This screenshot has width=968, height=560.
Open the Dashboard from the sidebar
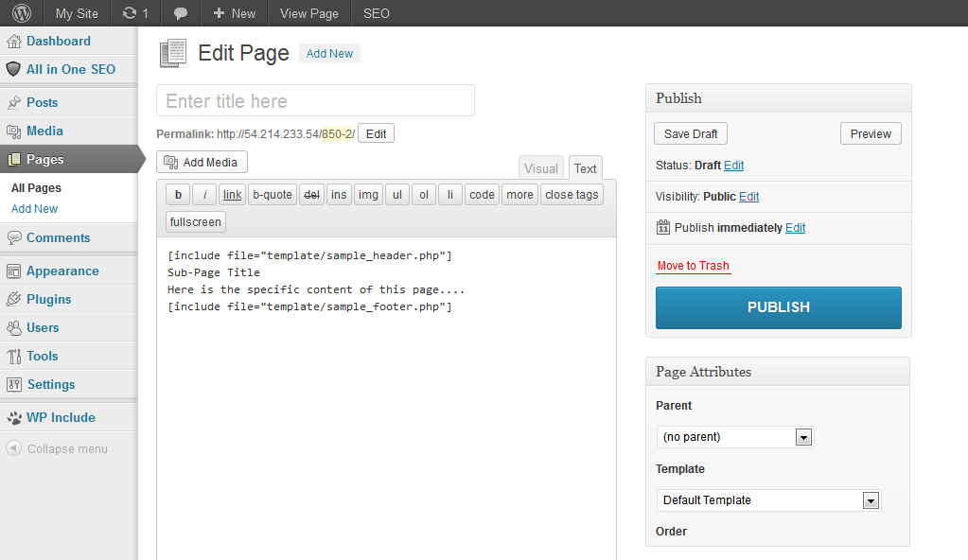coord(58,42)
